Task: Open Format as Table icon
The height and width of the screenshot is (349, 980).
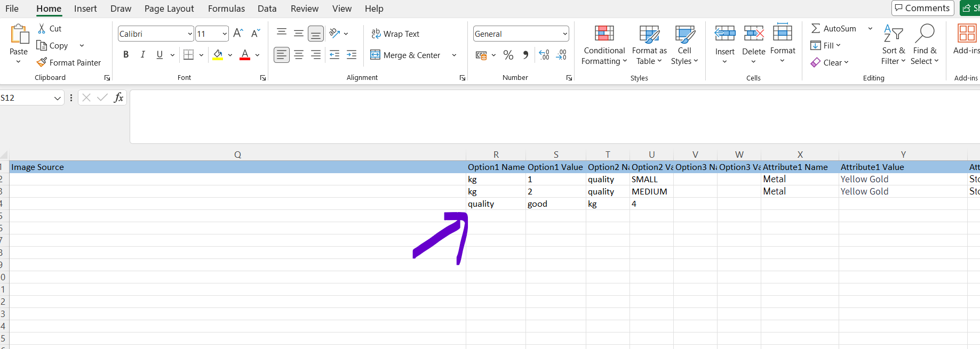Action: click(649, 34)
